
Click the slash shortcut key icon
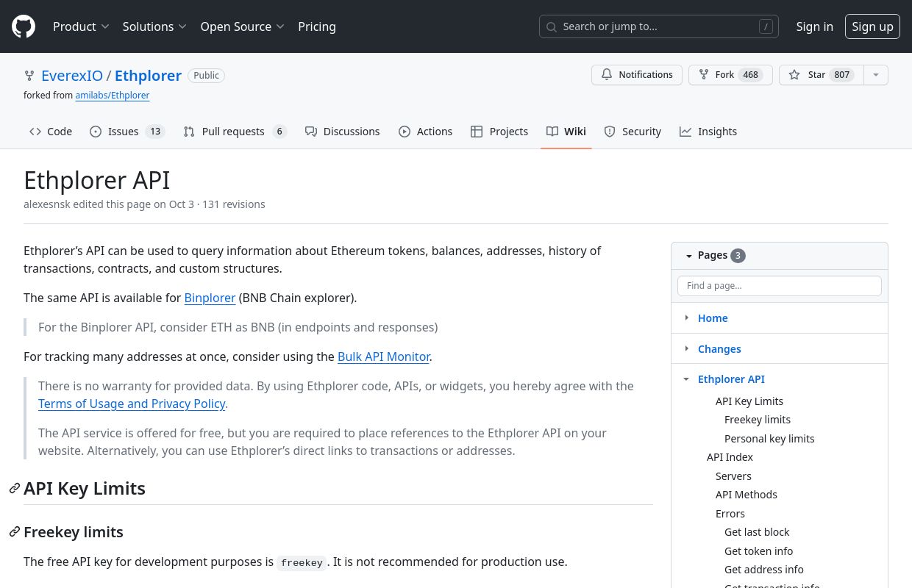pos(766,26)
